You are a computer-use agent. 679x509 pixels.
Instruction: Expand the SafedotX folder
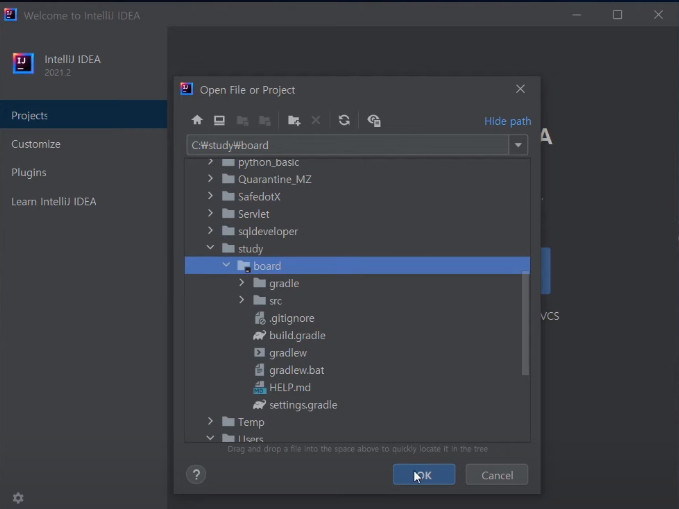point(210,196)
